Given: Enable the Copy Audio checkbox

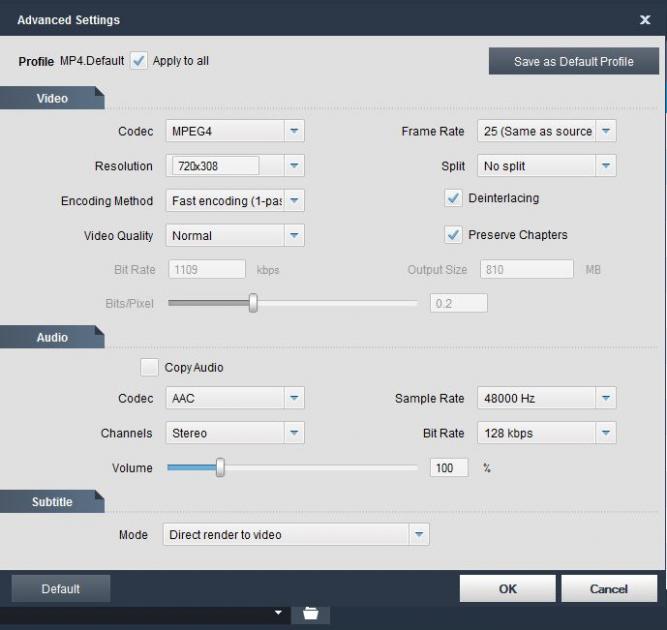Looking at the screenshot, I should coord(149,367).
